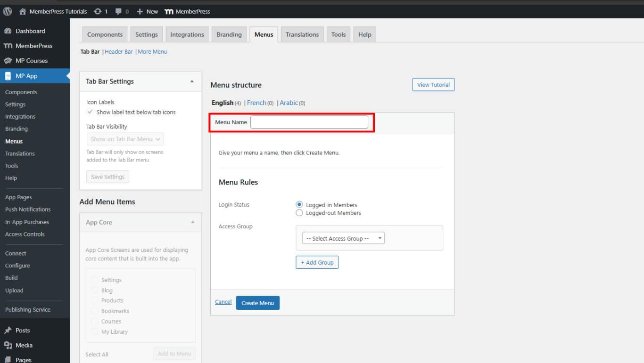Click the WordPress logo icon
Screen dimensions: 644x363
coord(8,11)
